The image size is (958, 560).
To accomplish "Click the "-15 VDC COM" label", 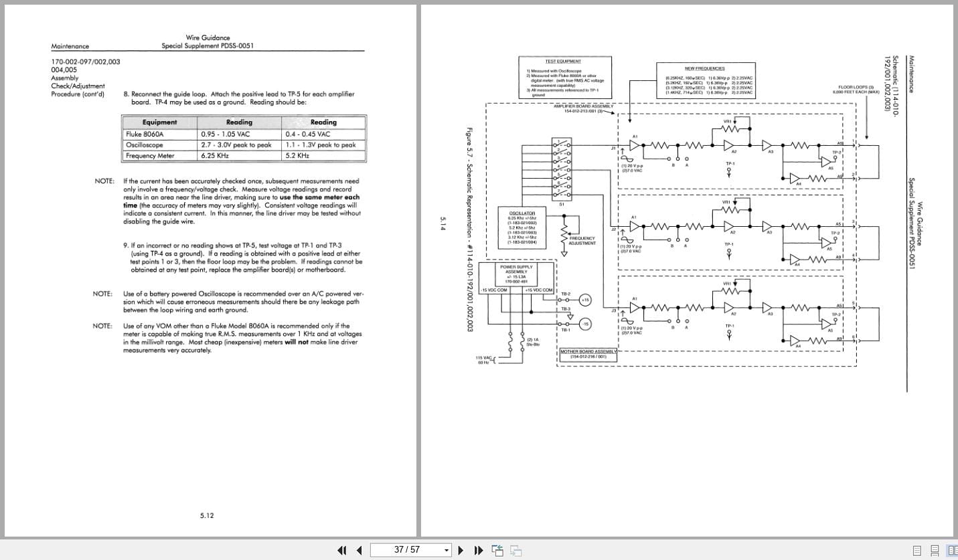I will tap(494, 290).
